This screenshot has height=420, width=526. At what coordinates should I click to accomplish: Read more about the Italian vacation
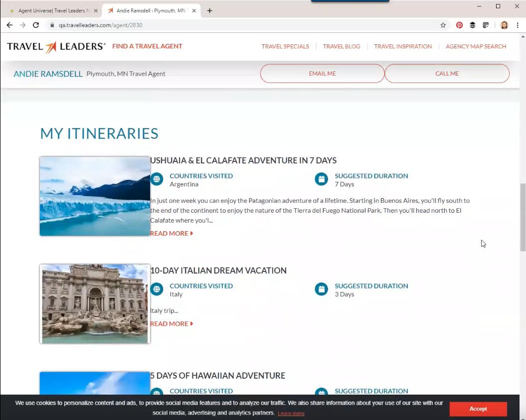coord(172,324)
